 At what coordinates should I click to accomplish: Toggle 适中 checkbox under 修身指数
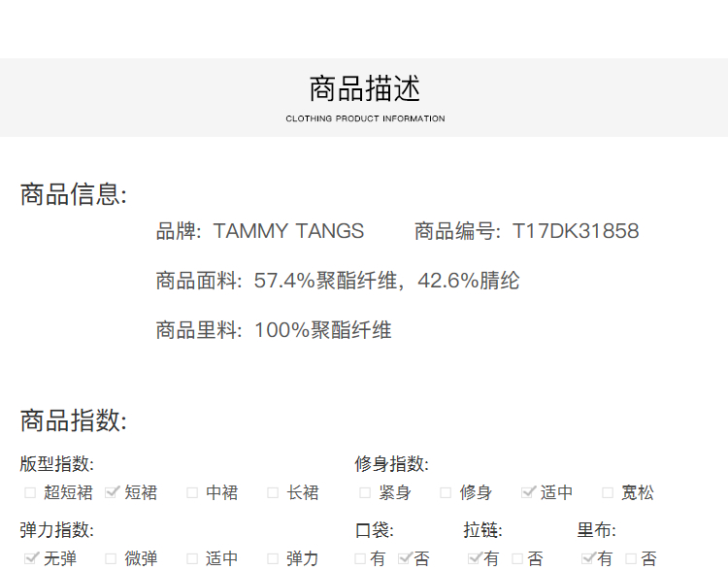[x=528, y=492]
